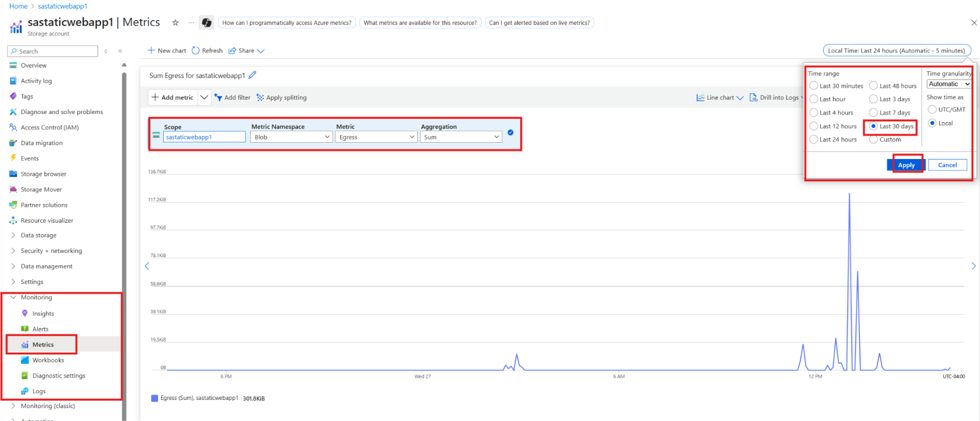Open the Metric Namespace dropdown showing Blob
980x421 pixels.
pos(292,137)
